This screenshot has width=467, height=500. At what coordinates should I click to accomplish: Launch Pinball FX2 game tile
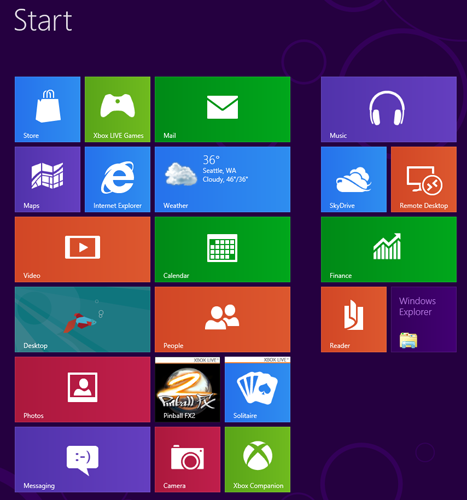(x=188, y=389)
